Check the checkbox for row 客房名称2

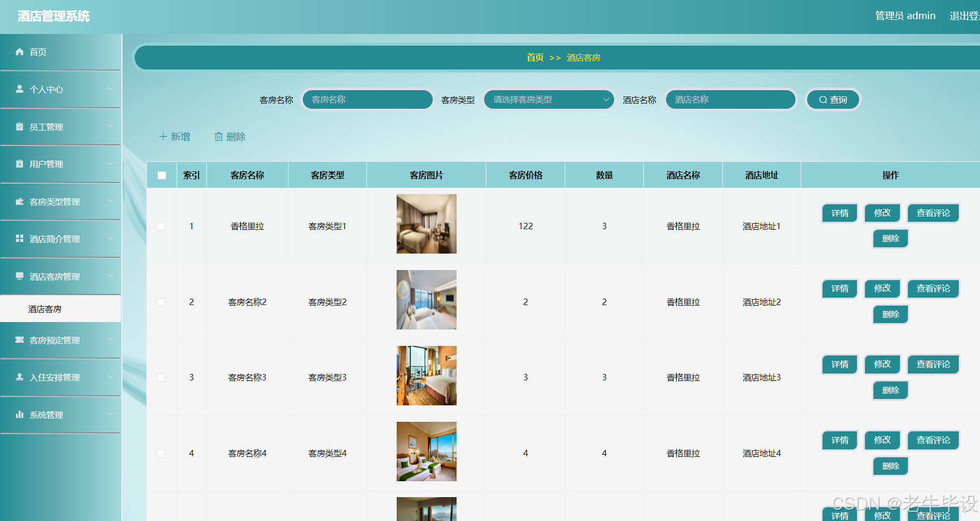tap(161, 302)
